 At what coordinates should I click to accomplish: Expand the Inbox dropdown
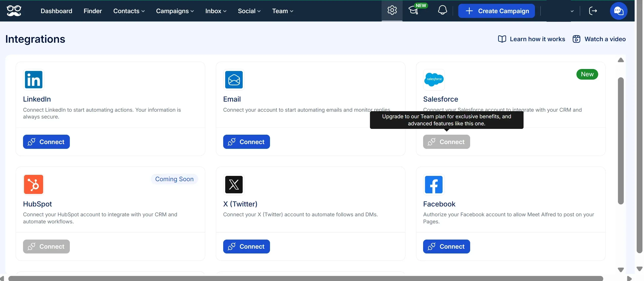pos(216,11)
